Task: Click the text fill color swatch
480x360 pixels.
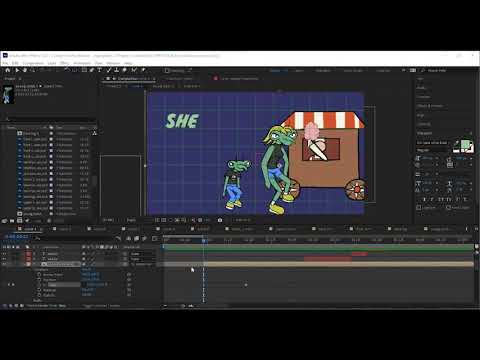Action: pos(465,145)
